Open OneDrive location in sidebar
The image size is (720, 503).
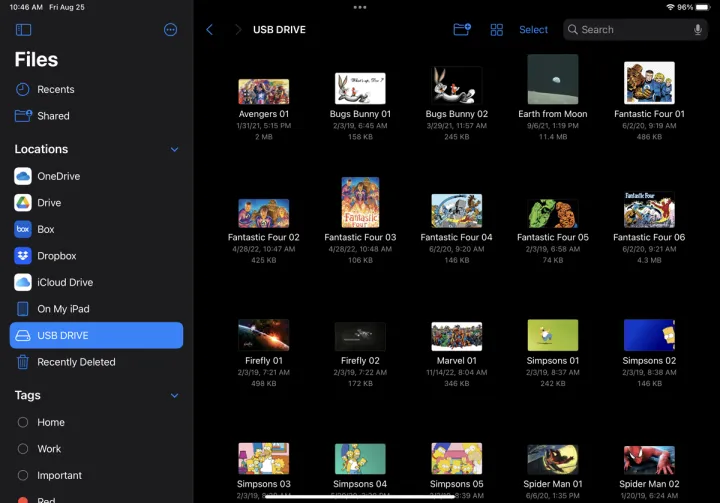point(58,176)
